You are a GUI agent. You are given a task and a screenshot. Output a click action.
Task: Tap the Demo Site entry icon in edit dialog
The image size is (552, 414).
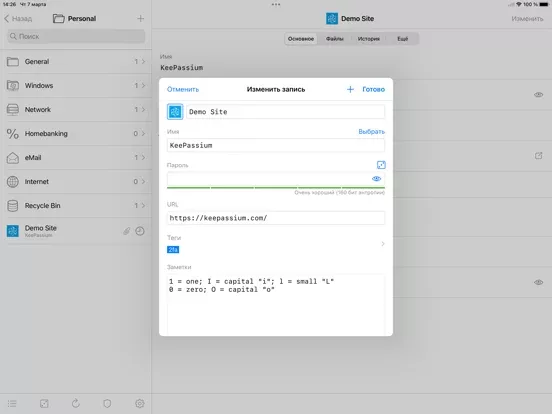175,112
